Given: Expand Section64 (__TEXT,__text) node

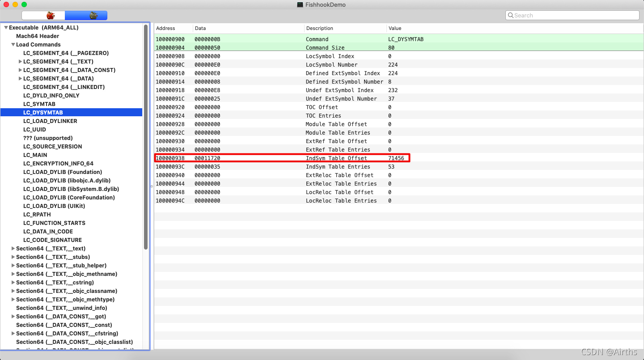Looking at the screenshot, I should (13, 249).
